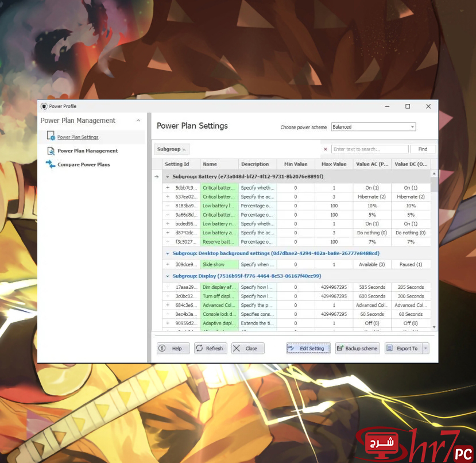Select the Reserve batt name cell
Screen dimensions: 476x463
pyautogui.click(x=219, y=242)
